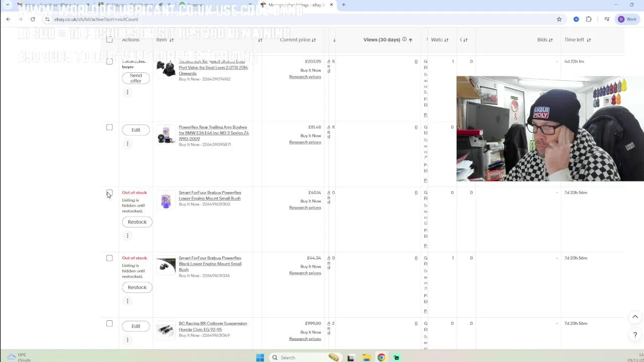Screen dimensions: 644x362
Task: Open views count for BC Racing Coilover row
Action: tap(416, 323)
